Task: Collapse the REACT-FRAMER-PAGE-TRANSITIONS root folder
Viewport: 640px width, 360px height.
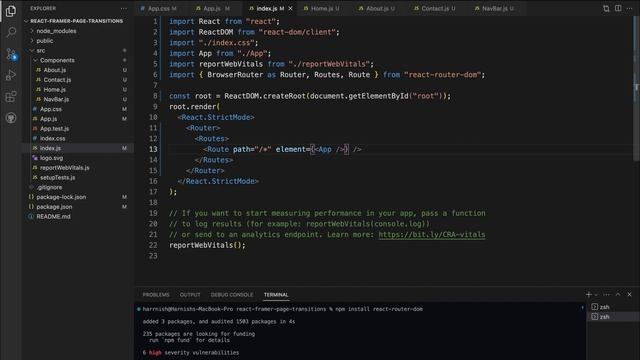Action: tap(77, 21)
